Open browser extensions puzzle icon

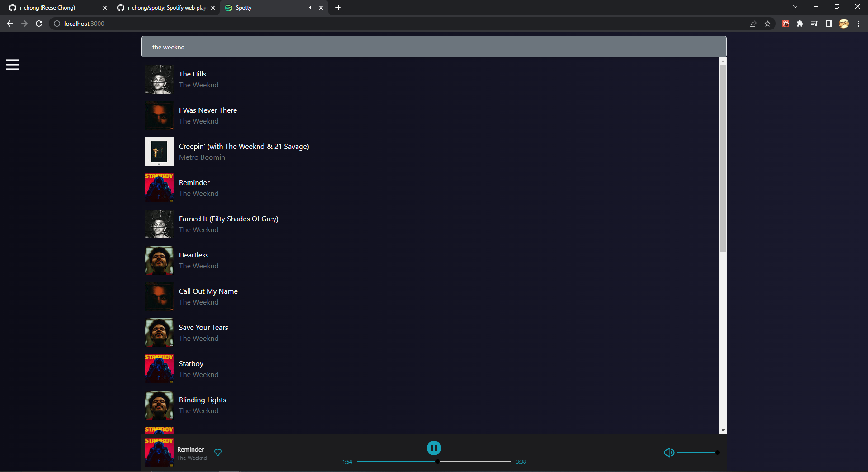click(x=800, y=24)
